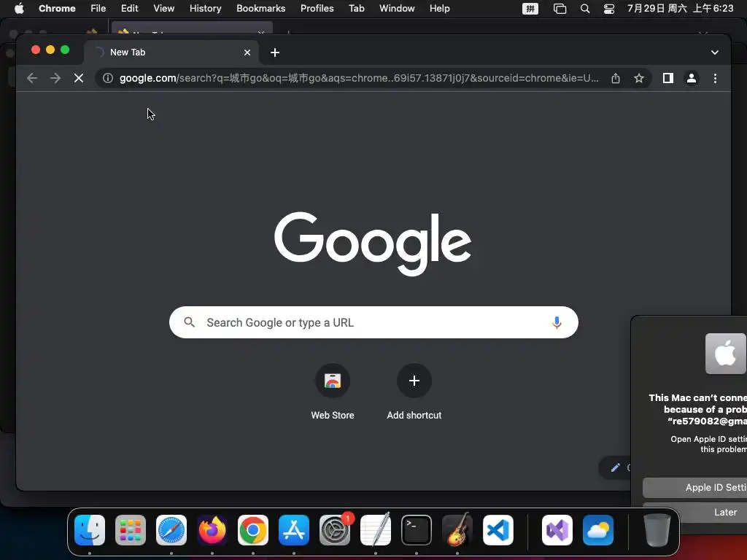Open Finder from the Dock

coord(90,530)
